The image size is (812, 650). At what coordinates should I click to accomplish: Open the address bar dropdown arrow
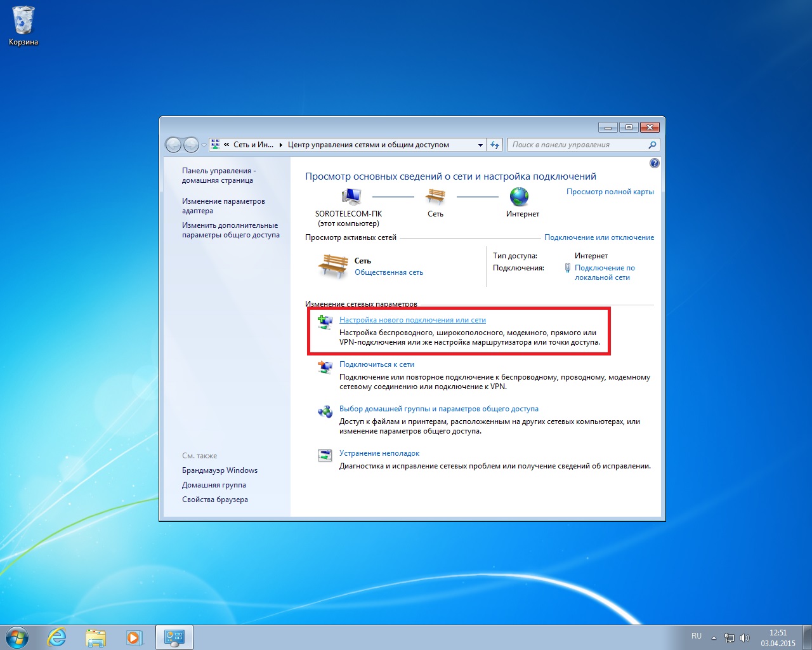click(x=480, y=145)
